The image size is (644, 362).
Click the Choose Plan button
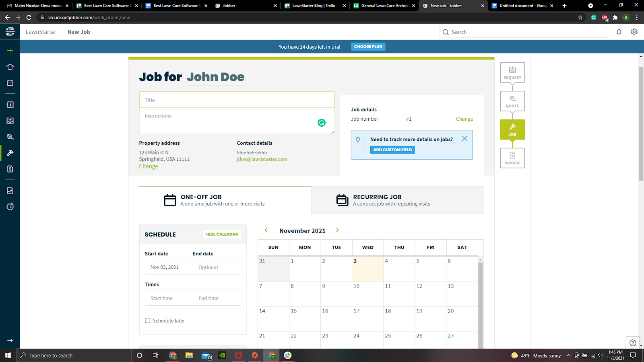coord(367,46)
